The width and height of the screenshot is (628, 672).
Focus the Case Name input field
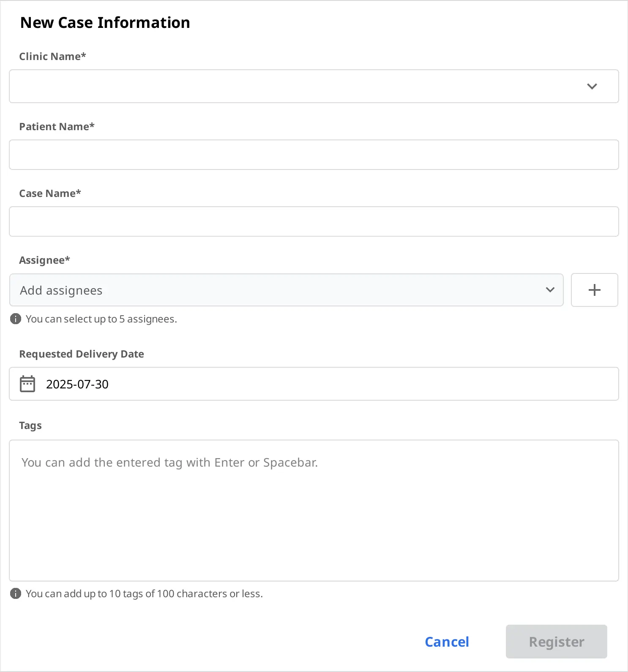(314, 221)
